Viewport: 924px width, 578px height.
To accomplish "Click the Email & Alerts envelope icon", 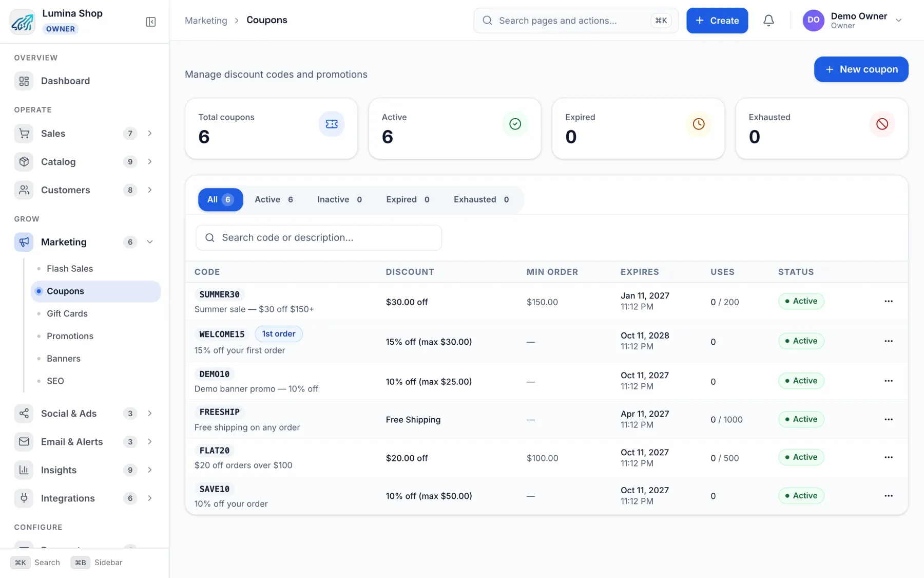I will click(24, 442).
